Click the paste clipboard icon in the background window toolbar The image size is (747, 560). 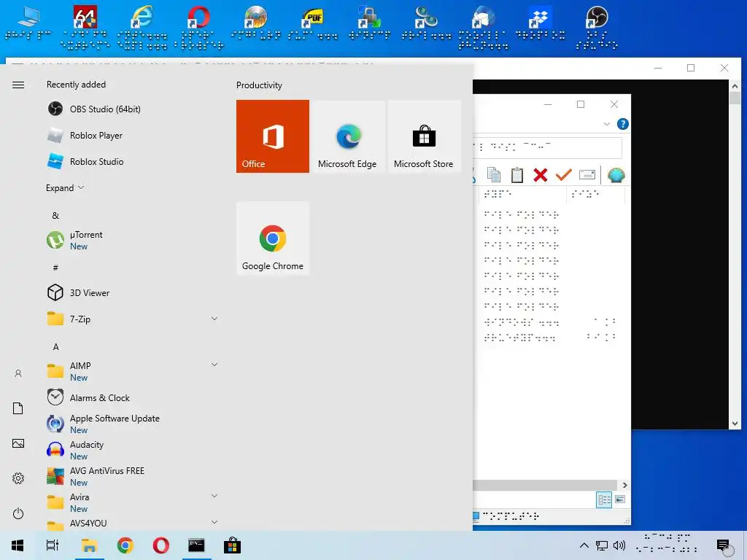517,175
